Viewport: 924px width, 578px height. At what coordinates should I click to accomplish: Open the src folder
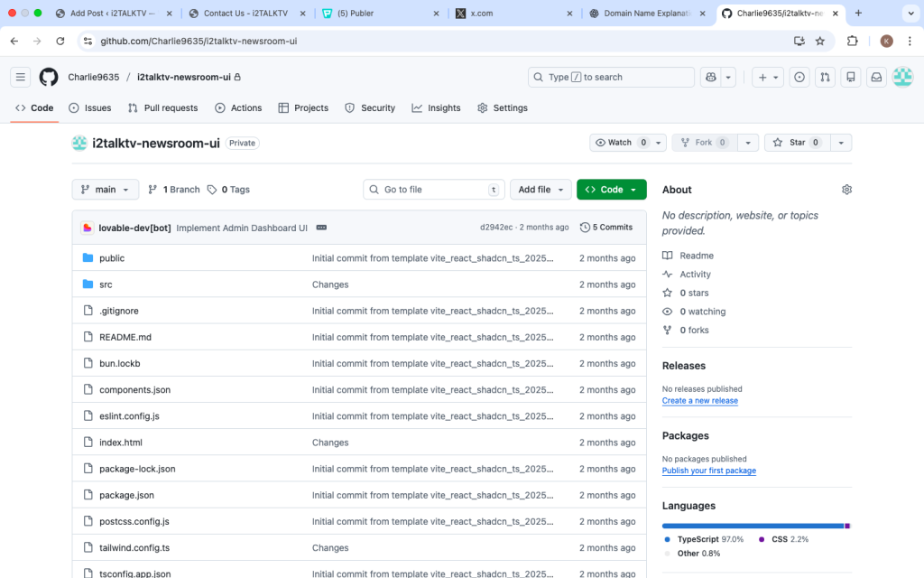pos(106,284)
